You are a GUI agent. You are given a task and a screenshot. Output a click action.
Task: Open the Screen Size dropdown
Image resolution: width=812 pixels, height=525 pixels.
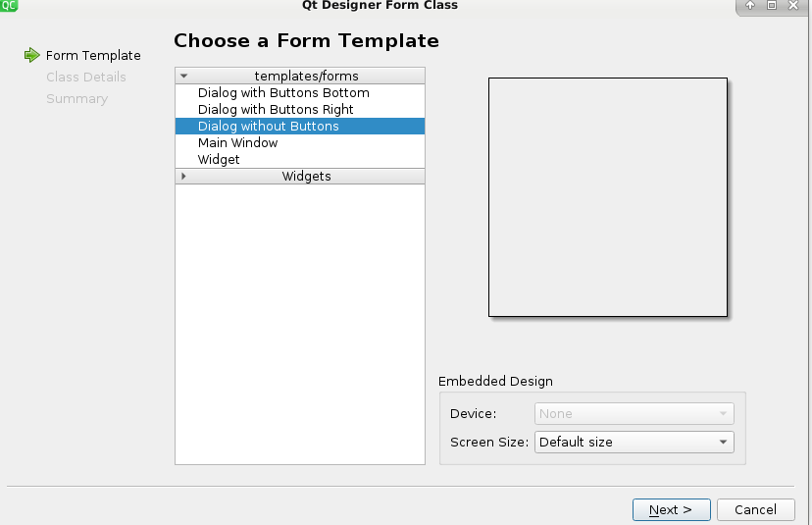coord(634,442)
